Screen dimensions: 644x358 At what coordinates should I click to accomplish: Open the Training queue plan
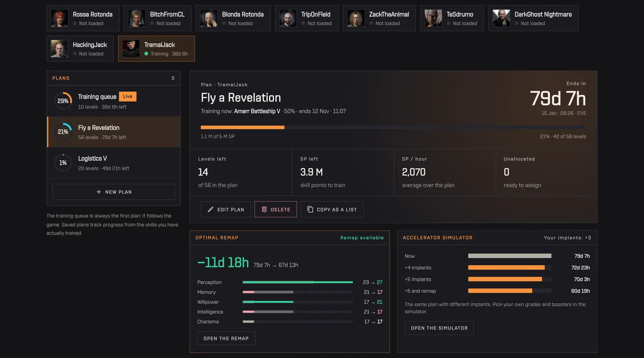114,101
